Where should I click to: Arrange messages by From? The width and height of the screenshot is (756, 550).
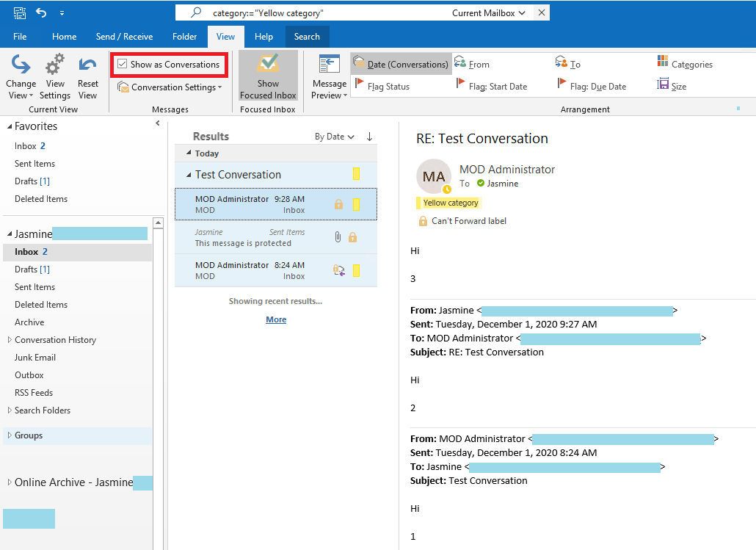click(x=472, y=64)
